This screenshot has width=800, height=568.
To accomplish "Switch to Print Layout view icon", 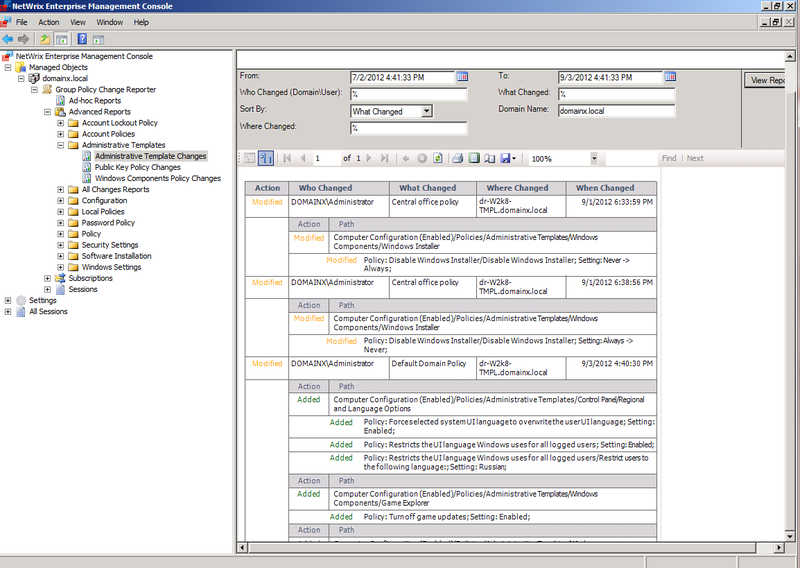I will (474, 159).
